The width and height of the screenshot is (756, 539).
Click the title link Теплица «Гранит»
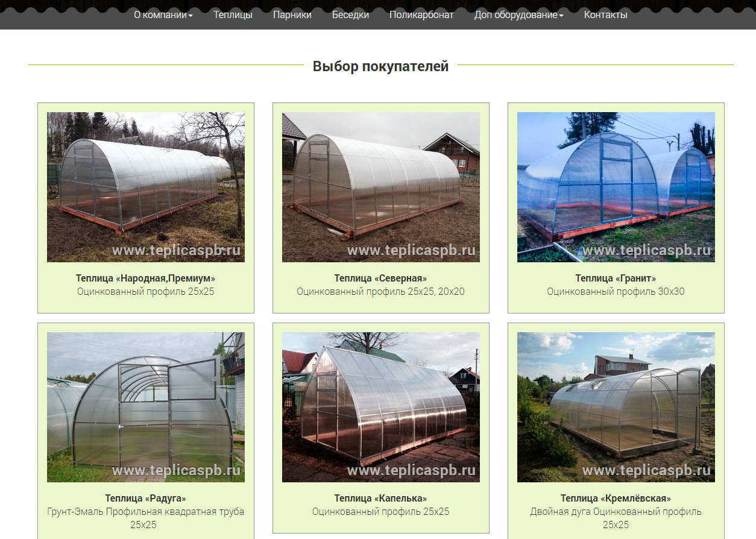coord(616,279)
